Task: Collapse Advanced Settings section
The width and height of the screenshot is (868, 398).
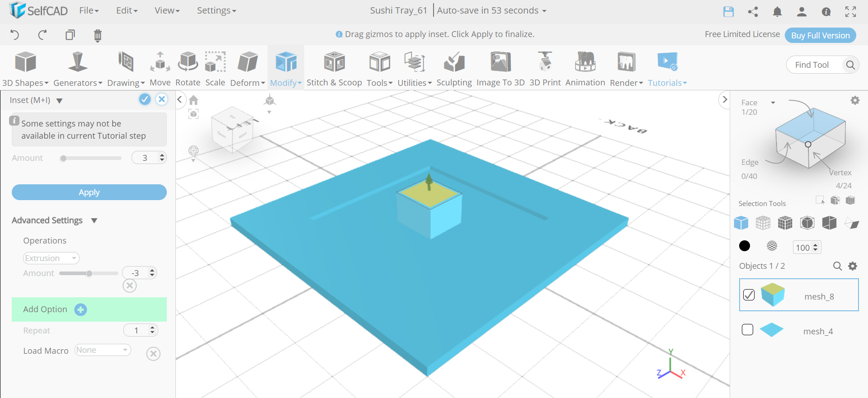Action: click(94, 220)
